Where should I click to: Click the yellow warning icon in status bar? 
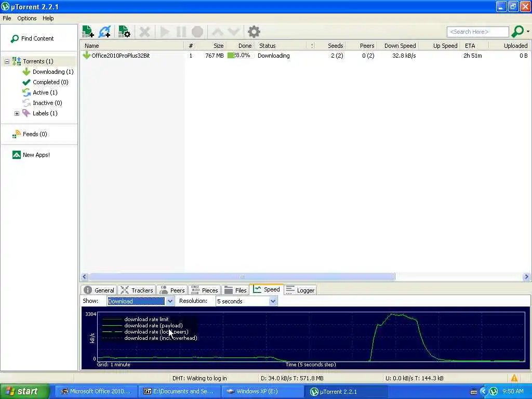tap(514, 378)
